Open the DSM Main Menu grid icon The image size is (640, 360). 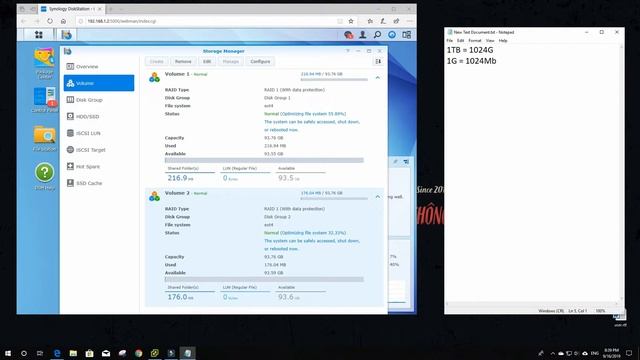39,35
